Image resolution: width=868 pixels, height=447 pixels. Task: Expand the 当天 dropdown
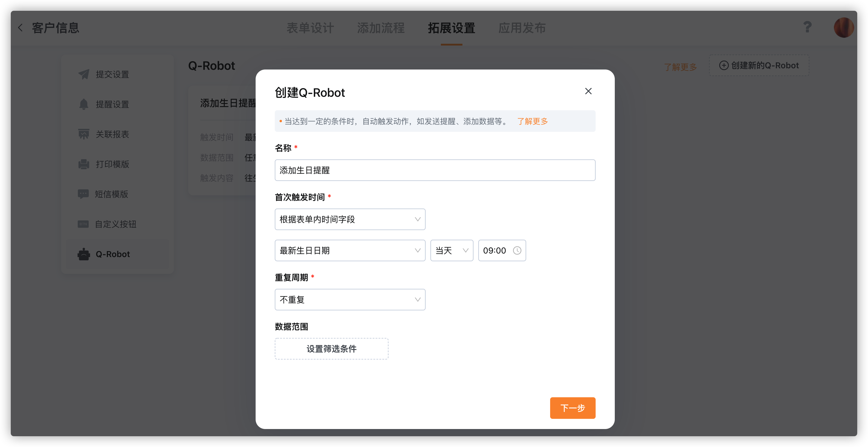pyautogui.click(x=452, y=250)
